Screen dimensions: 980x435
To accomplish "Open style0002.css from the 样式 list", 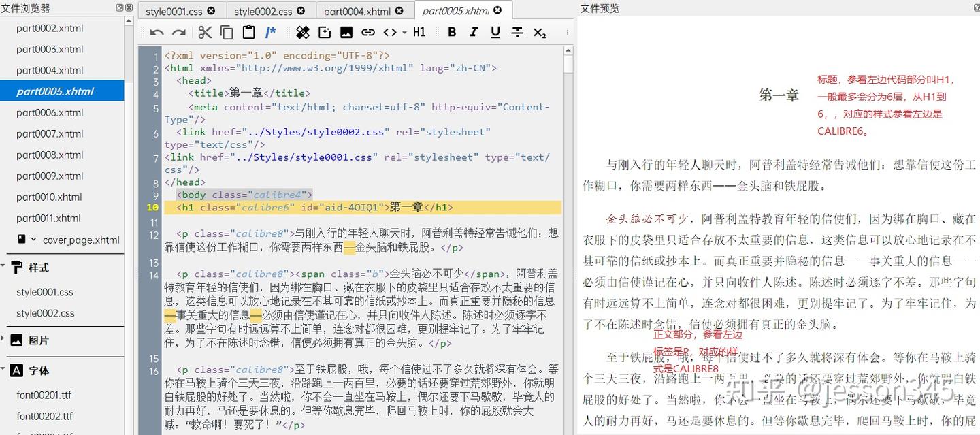I will [44, 313].
